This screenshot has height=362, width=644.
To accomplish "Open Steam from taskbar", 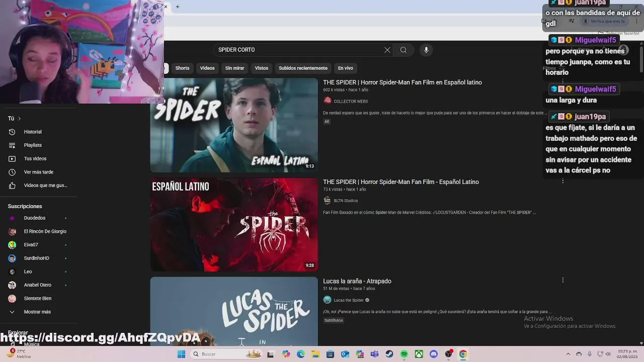I will click(x=389, y=354).
